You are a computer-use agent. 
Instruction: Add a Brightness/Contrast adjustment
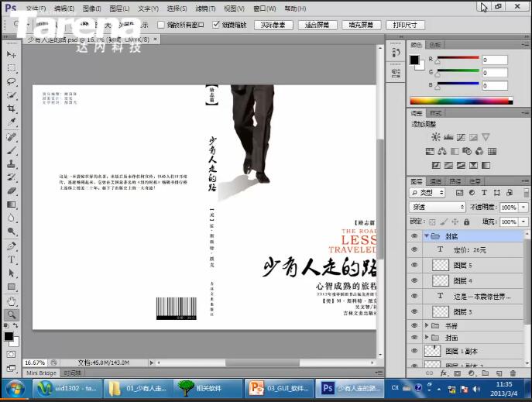(436, 137)
